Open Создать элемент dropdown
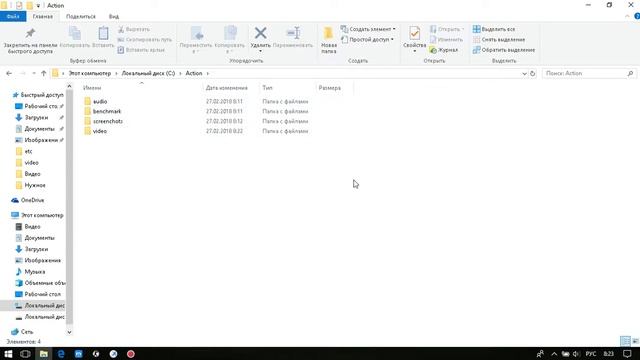Screen dimensions: 640x360 click(368, 29)
